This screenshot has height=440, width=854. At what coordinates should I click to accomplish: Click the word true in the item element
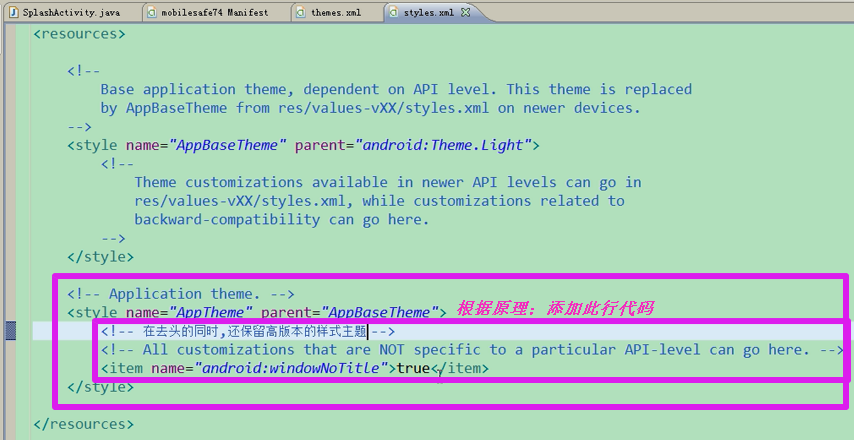pyautogui.click(x=413, y=368)
